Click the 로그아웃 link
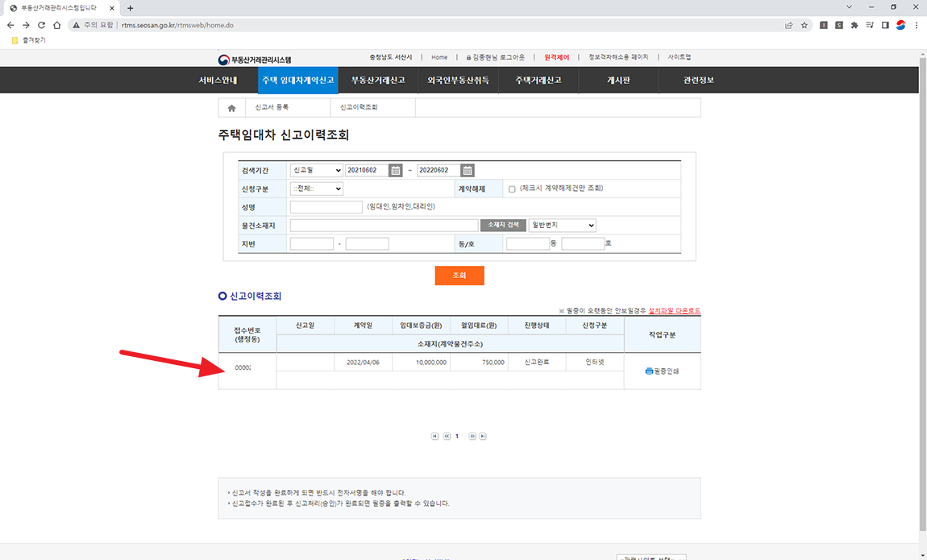Image resolution: width=927 pixels, height=560 pixels. point(512,57)
